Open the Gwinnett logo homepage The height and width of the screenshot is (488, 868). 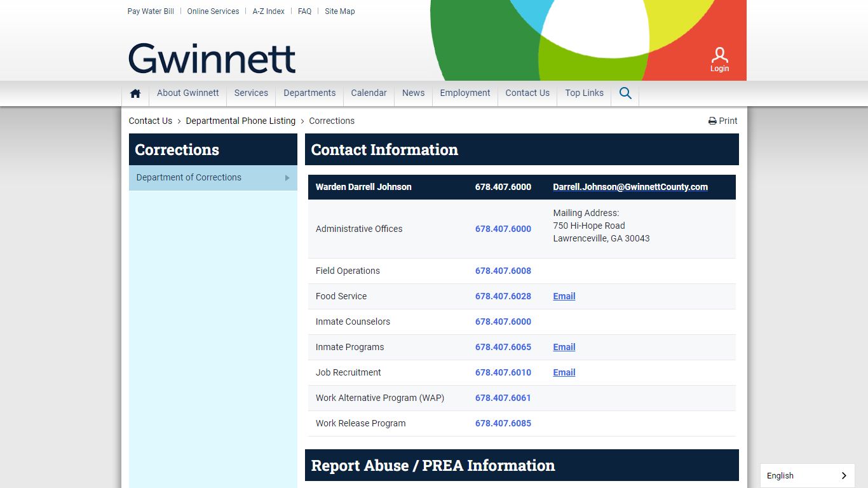pyautogui.click(x=212, y=58)
